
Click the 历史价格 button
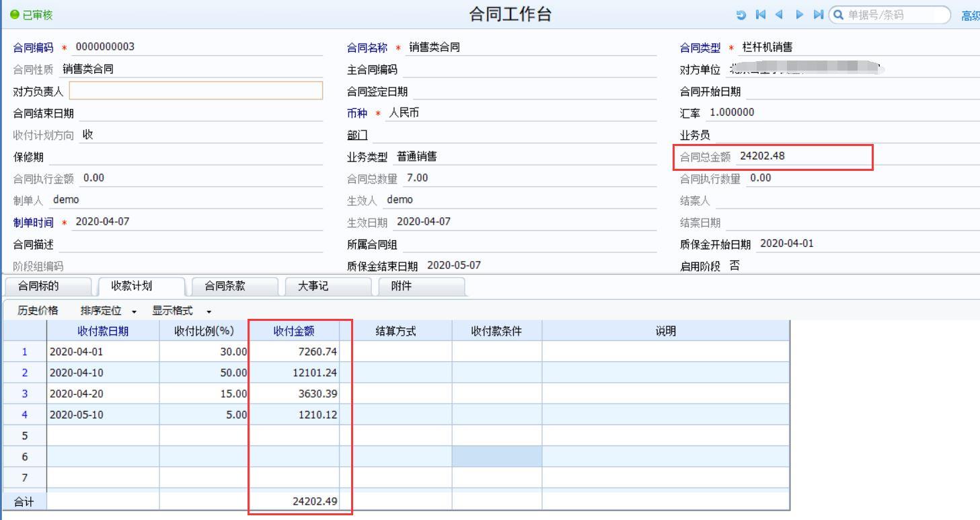pyautogui.click(x=38, y=310)
